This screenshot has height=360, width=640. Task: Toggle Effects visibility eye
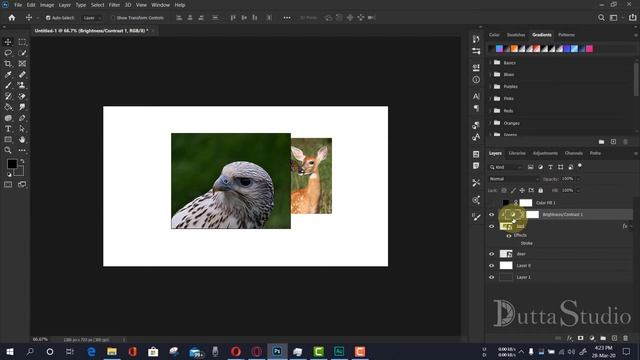509,236
